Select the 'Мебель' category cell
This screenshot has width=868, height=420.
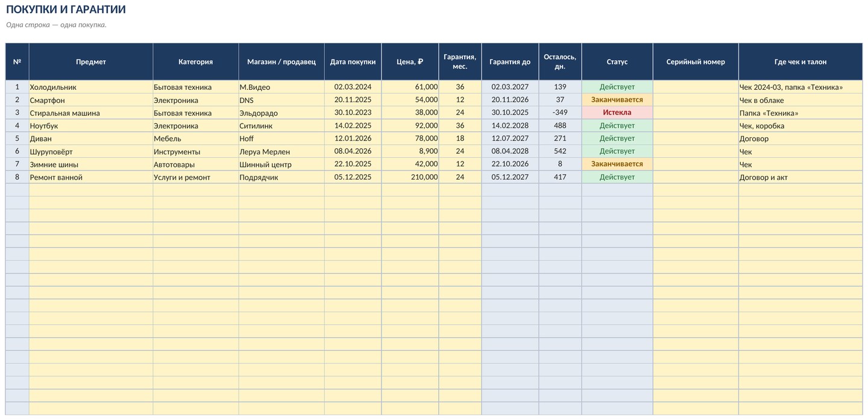pos(196,139)
